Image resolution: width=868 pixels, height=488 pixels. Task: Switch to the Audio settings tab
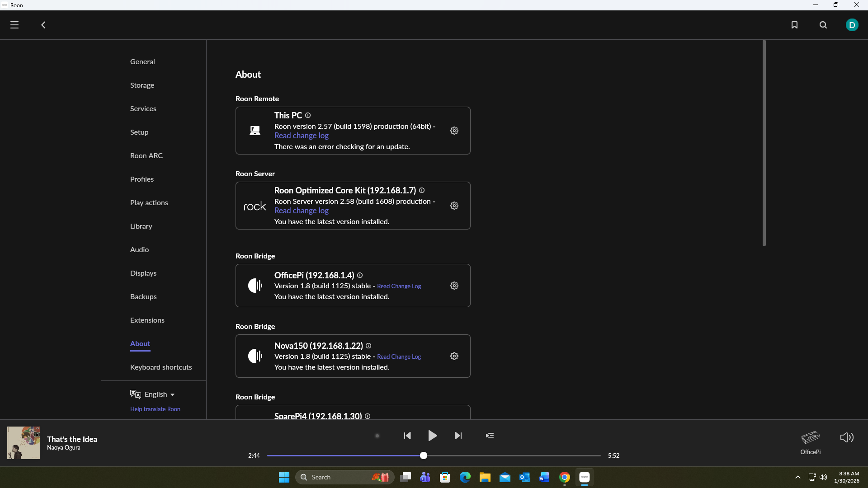point(139,249)
